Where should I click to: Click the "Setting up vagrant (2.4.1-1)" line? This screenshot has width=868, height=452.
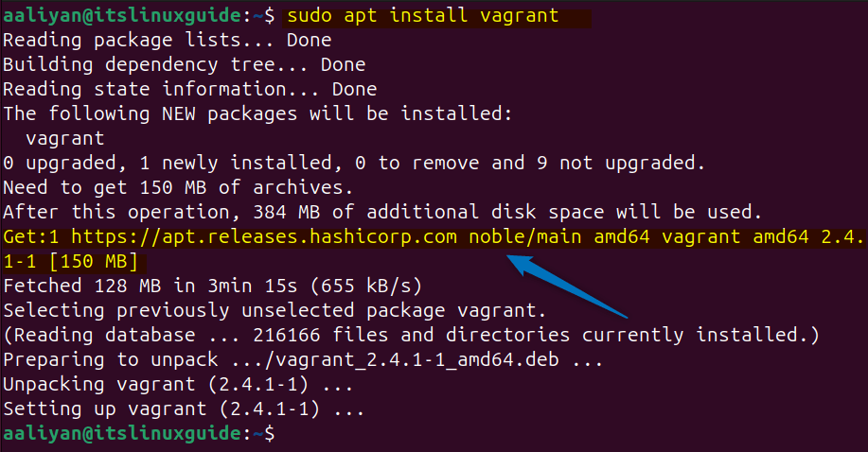pyautogui.click(x=184, y=409)
